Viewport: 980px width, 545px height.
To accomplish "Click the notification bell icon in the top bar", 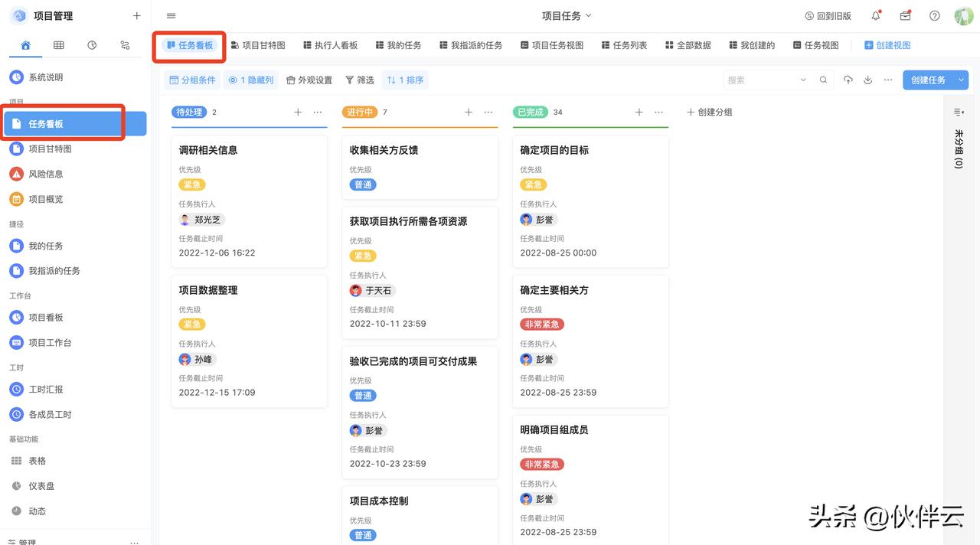I will [875, 15].
